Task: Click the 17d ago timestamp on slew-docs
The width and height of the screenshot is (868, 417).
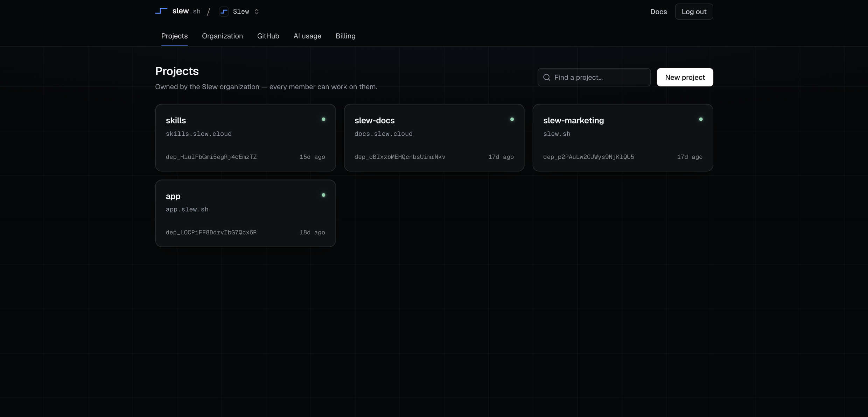Action: [x=501, y=157]
